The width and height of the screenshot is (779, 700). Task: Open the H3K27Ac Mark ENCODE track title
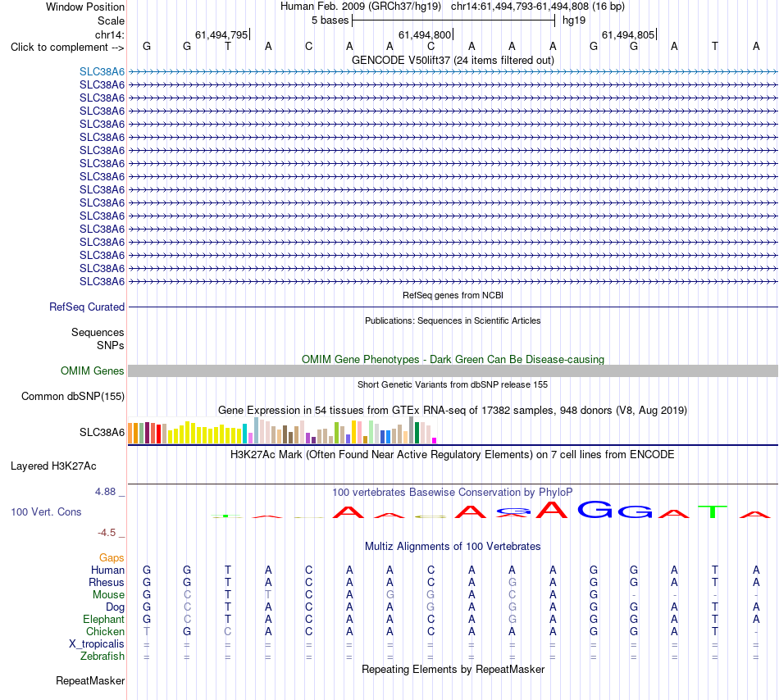[453, 455]
